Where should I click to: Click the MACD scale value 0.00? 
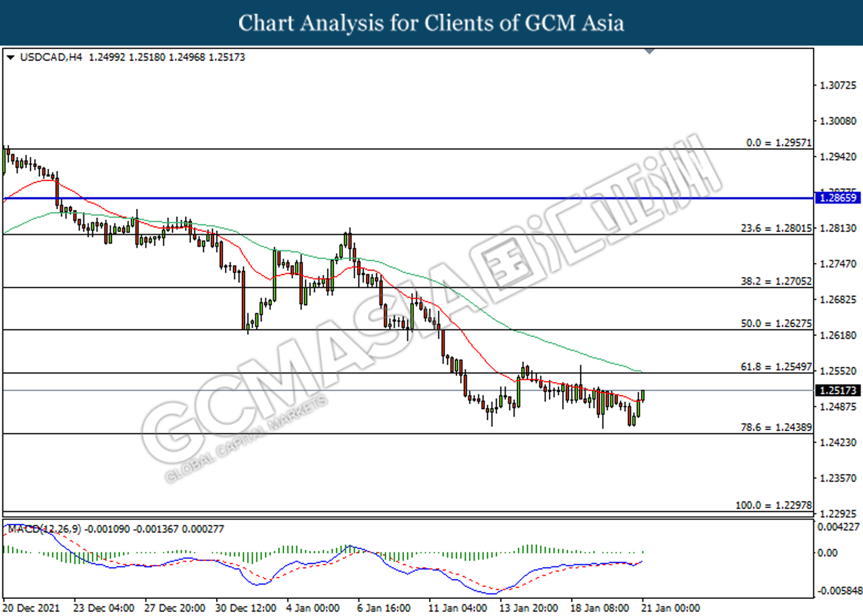click(x=828, y=553)
